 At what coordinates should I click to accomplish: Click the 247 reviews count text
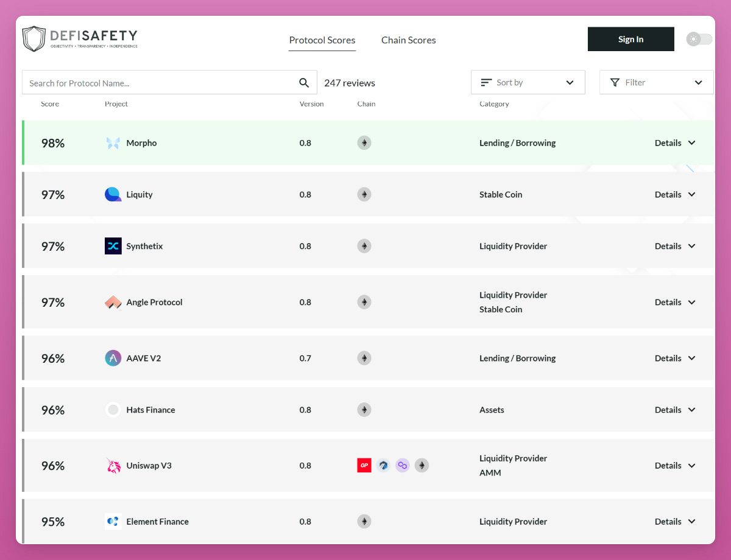pyautogui.click(x=350, y=83)
